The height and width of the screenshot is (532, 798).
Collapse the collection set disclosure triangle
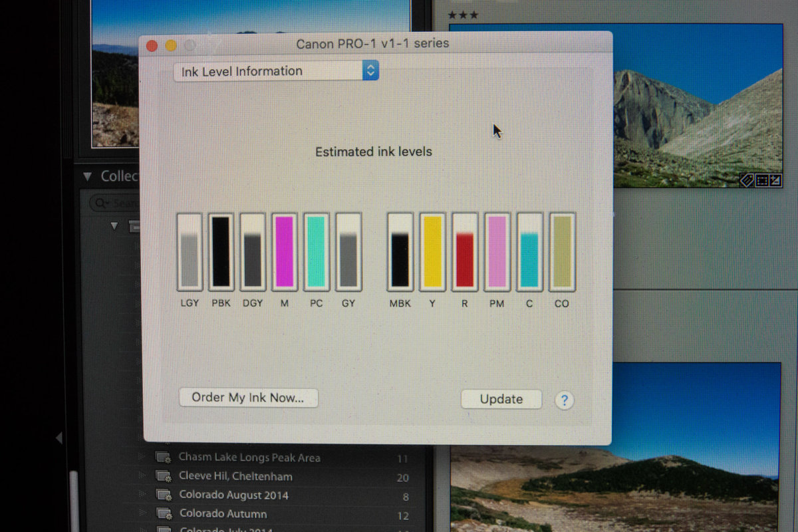click(x=114, y=226)
